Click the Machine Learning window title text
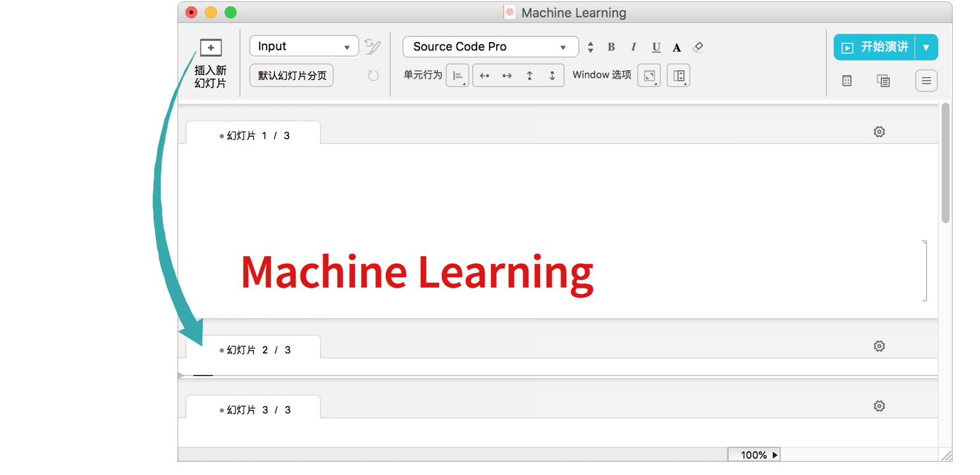 click(574, 13)
